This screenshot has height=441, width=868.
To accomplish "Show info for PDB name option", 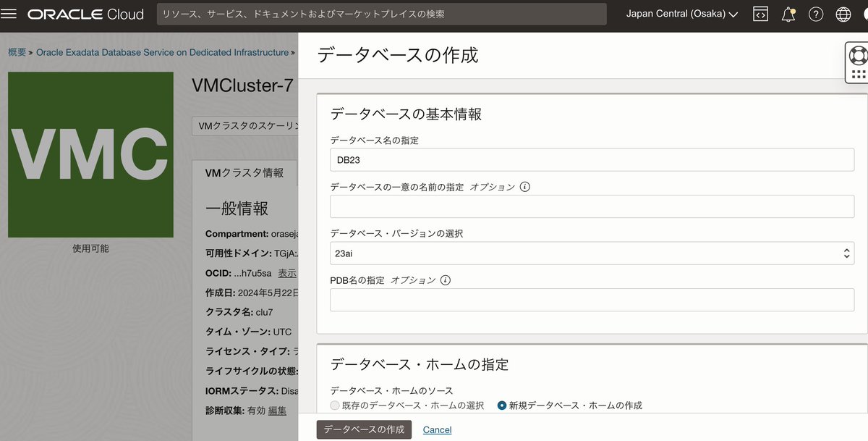I will pyautogui.click(x=446, y=280).
